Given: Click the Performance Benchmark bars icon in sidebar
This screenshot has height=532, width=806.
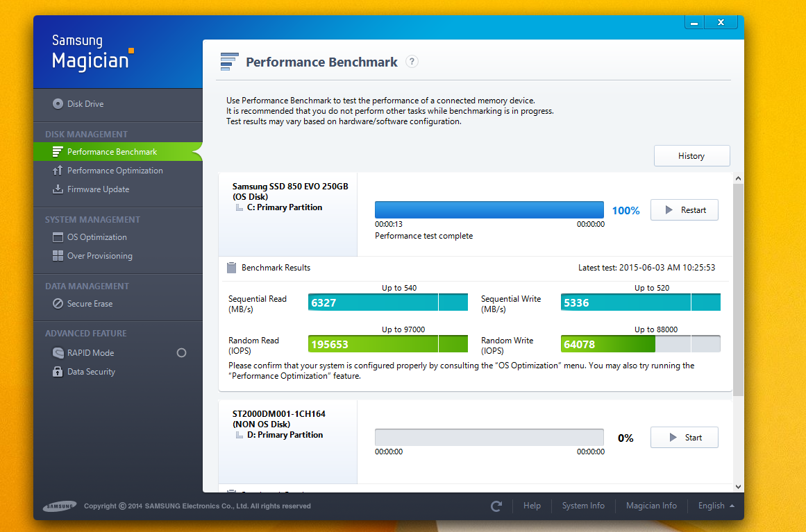Looking at the screenshot, I should pos(58,151).
